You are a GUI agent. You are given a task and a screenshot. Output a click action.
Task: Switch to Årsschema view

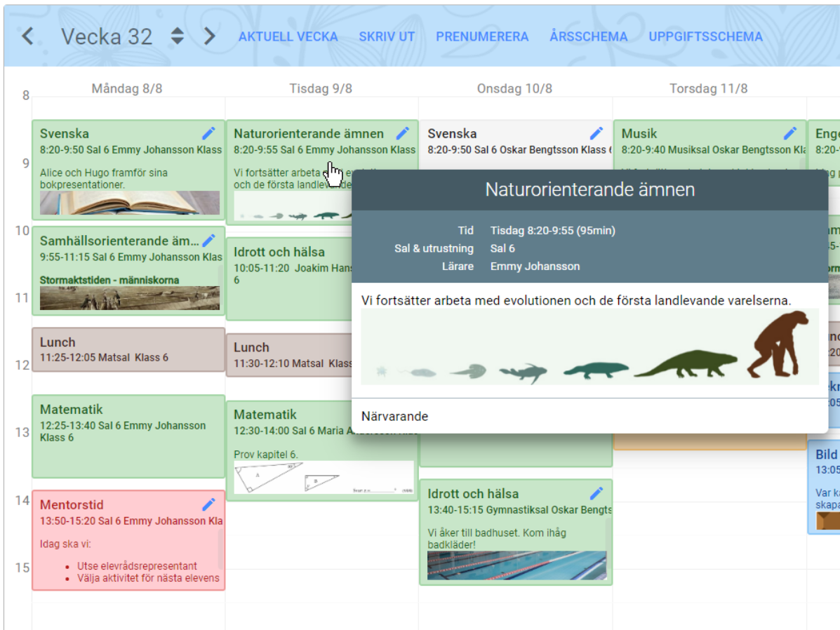pyautogui.click(x=588, y=36)
